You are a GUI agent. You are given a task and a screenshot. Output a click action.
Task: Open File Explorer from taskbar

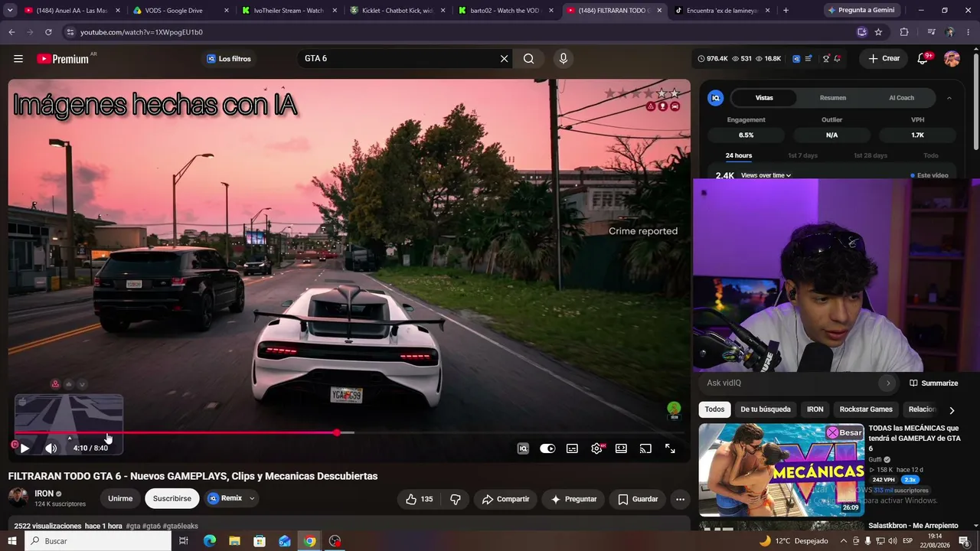(x=235, y=541)
